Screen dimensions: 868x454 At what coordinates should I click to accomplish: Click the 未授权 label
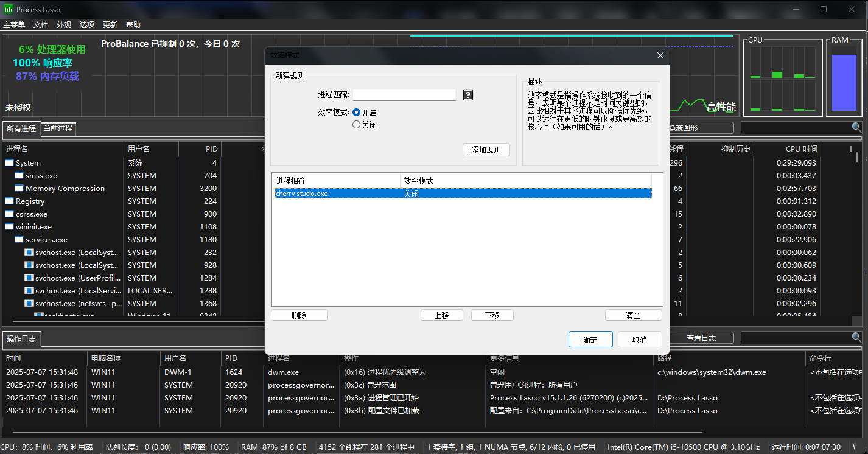point(18,108)
